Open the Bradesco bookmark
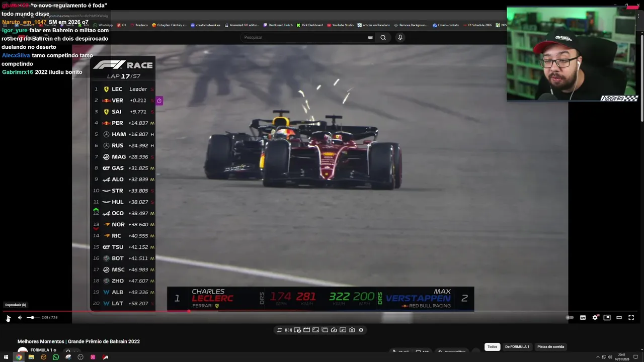Screen dimensions: 644x362 point(139,25)
